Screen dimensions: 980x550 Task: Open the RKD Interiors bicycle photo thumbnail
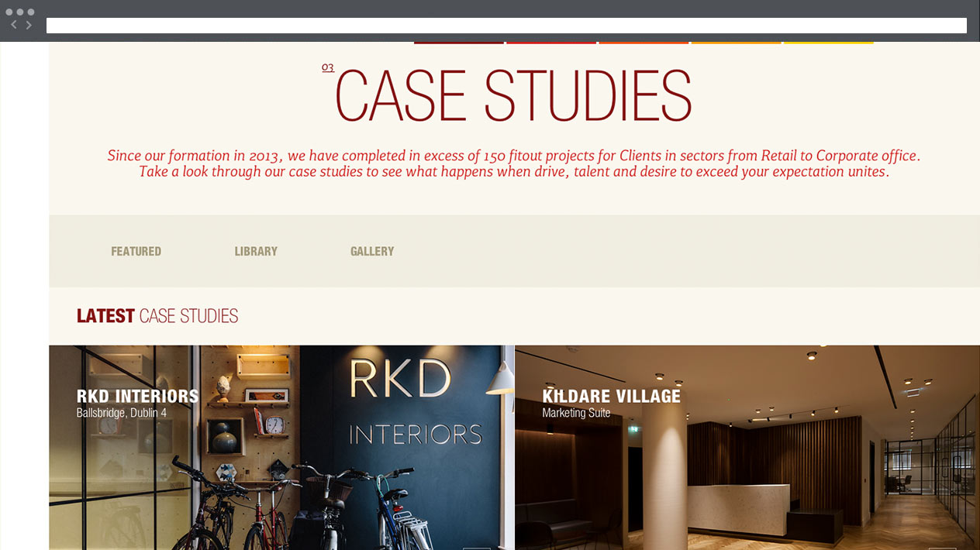pyautogui.click(x=281, y=448)
